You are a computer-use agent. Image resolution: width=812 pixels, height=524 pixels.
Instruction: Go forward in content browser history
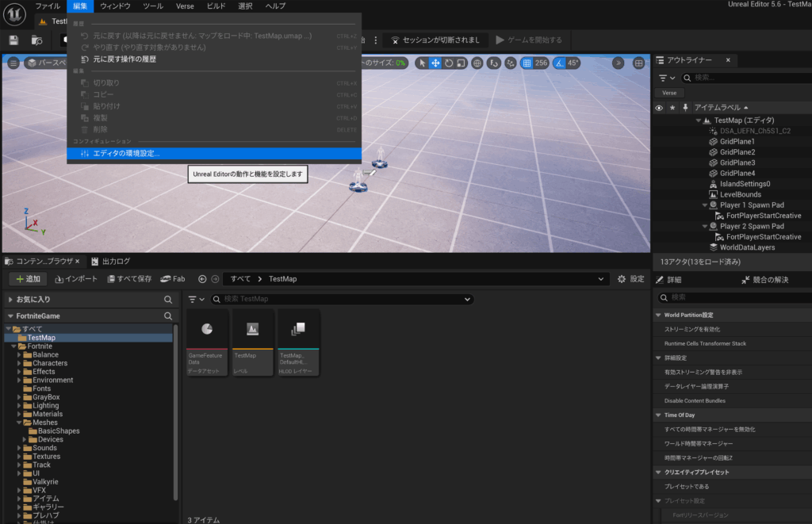pyautogui.click(x=215, y=279)
